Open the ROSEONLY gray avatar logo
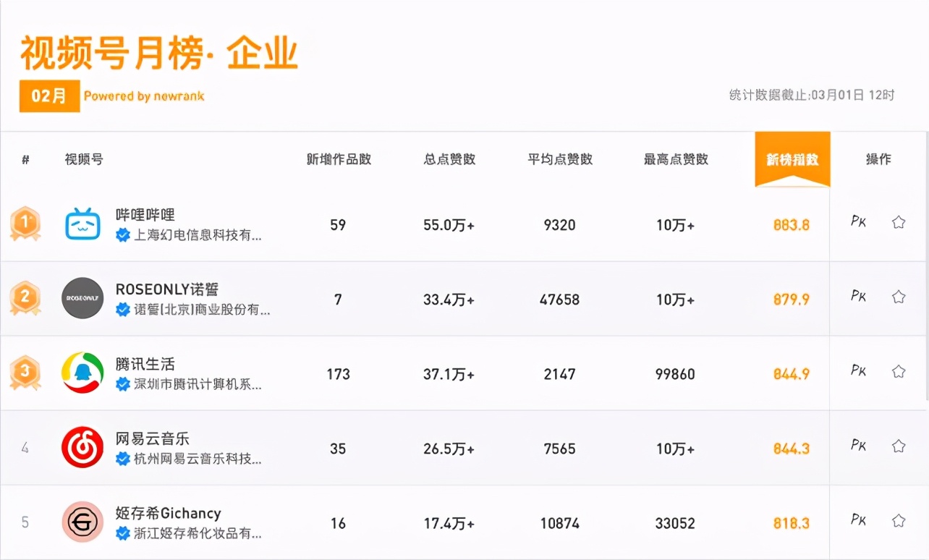 [x=82, y=298]
